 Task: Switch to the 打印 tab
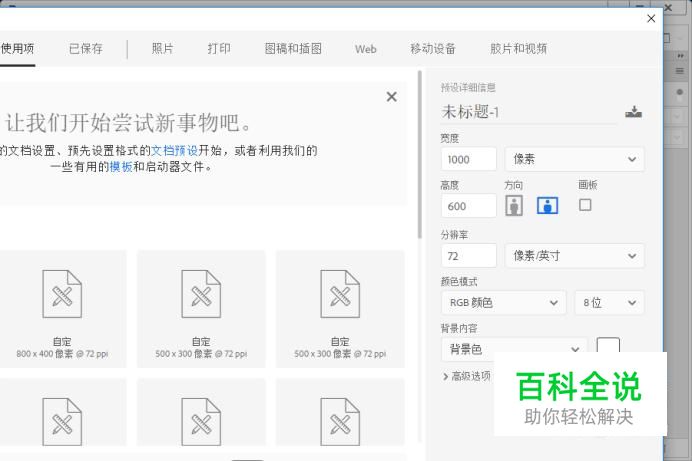pos(219,49)
